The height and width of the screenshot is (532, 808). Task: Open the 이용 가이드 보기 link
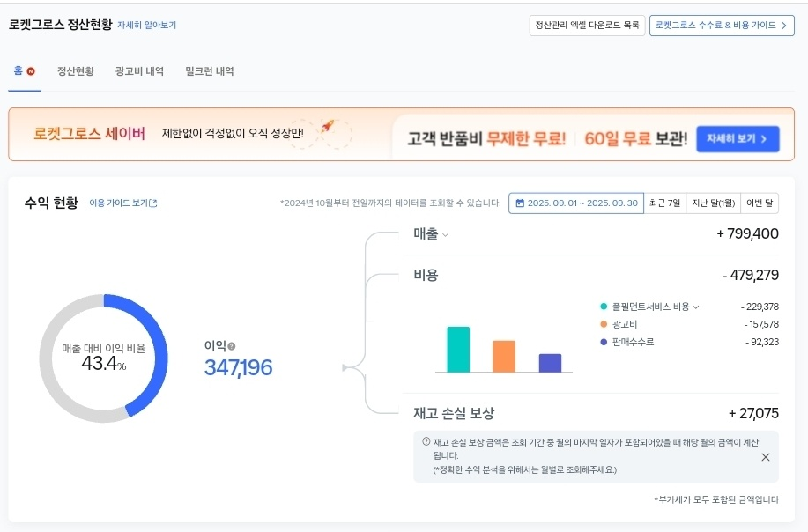[119, 203]
